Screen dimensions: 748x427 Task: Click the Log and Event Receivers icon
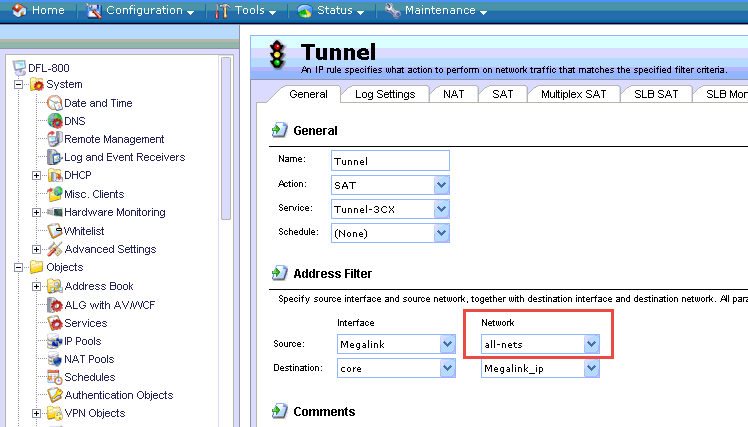click(55, 157)
